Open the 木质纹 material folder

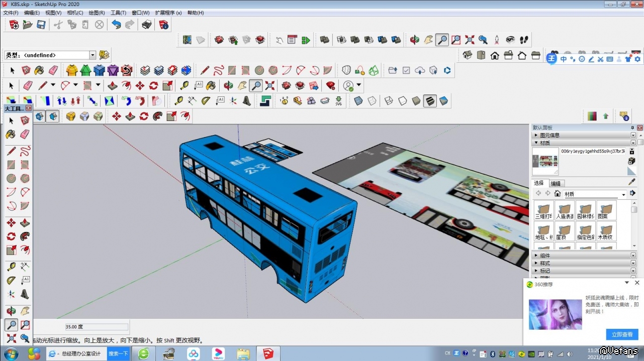[606, 231]
